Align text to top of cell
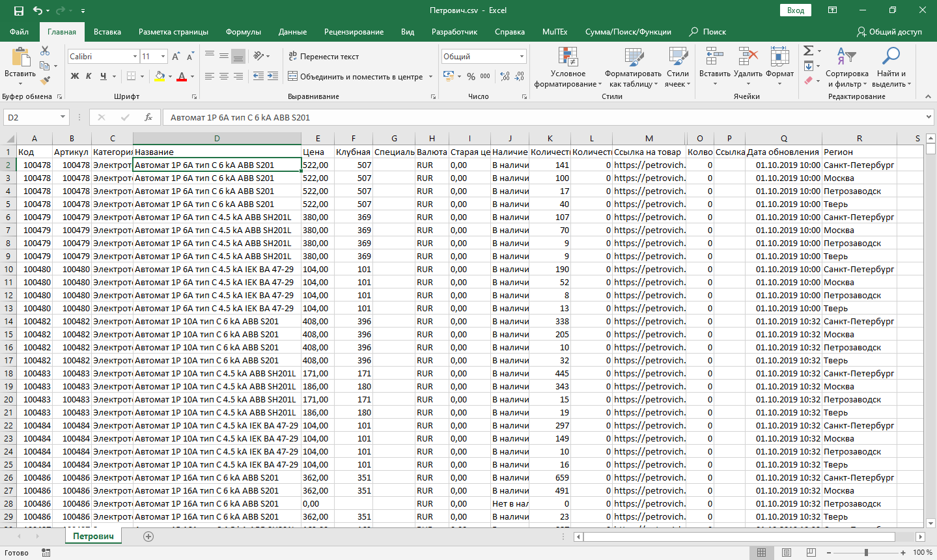The width and height of the screenshot is (937, 560). click(x=210, y=56)
